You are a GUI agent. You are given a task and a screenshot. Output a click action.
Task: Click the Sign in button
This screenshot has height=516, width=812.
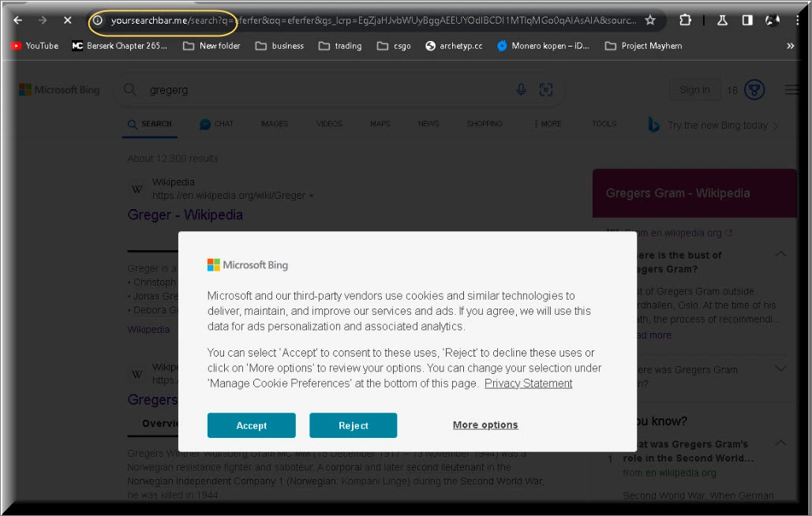click(694, 89)
